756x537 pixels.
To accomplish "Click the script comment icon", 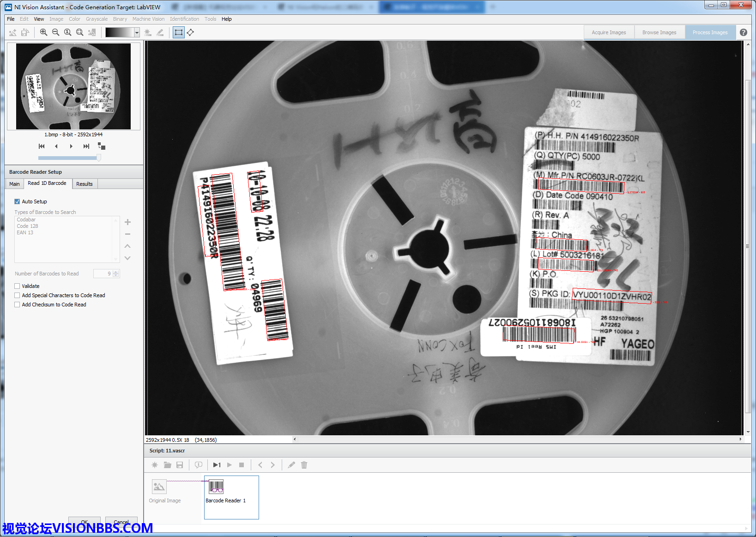I will click(199, 465).
